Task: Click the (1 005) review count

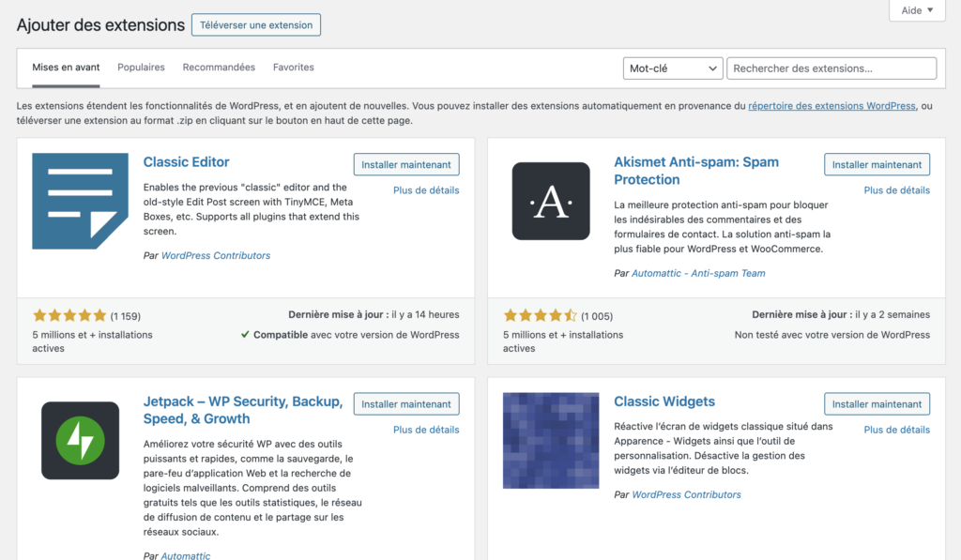Action: click(597, 316)
